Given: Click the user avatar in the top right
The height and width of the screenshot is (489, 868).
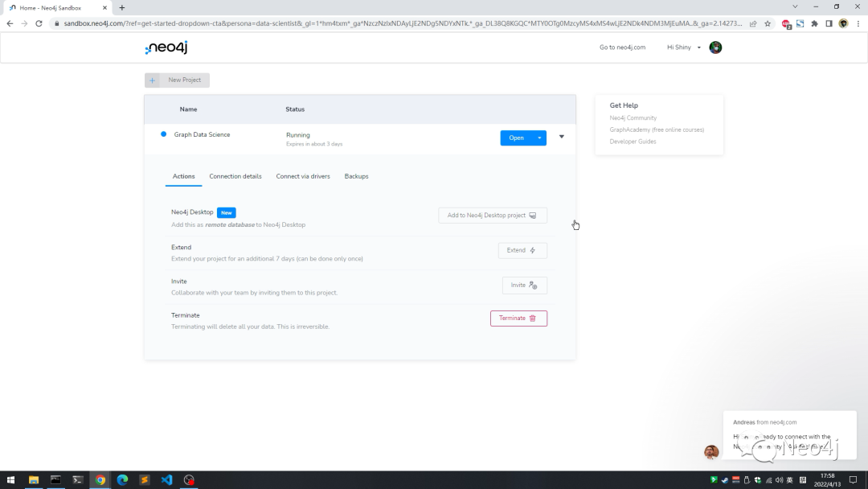Looking at the screenshot, I should [715, 47].
